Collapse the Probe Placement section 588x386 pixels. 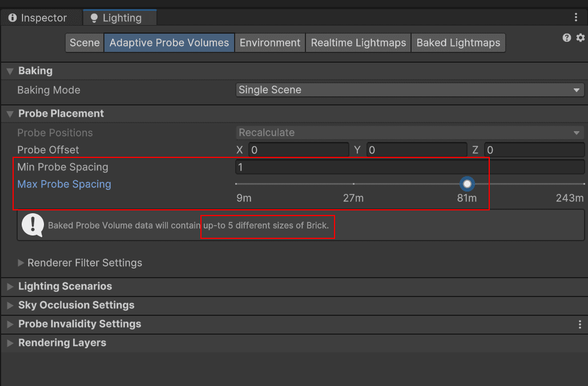[x=9, y=113]
